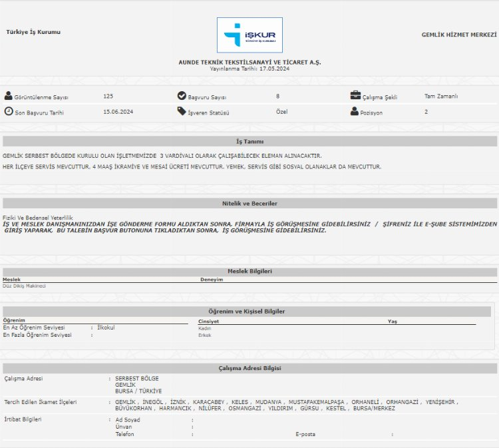Click the clock icon beside Son Başvuru Tarihi
Image resolution: width=499 pixels, height=448 pixels.
click(x=9, y=112)
